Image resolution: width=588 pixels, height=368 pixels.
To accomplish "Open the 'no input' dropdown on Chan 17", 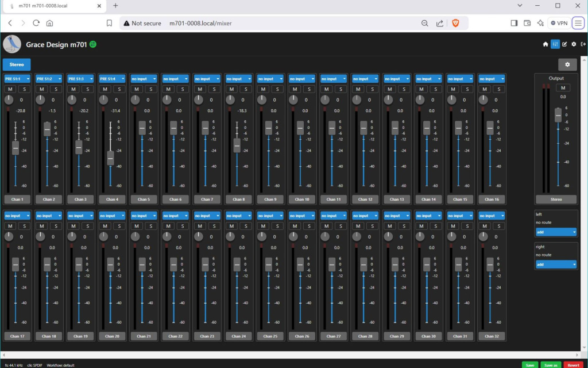I will (16, 215).
